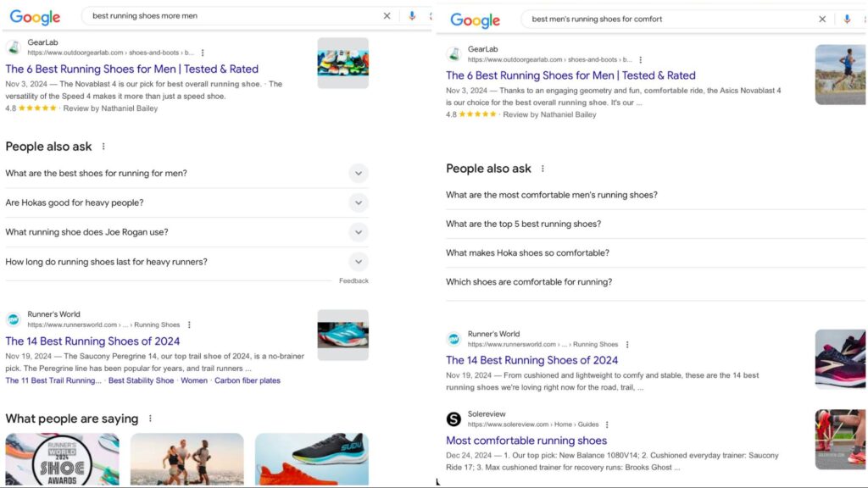Viewport: 868px width, 488px height.
Task: Expand 'What running shoe does Joe Rogan use?'
Action: 186,232
